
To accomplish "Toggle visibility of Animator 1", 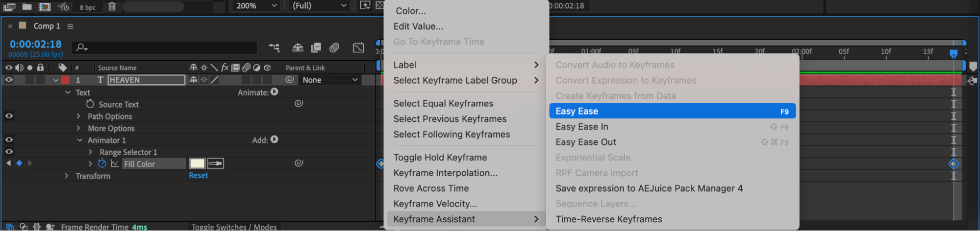I will [x=9, y=140].
